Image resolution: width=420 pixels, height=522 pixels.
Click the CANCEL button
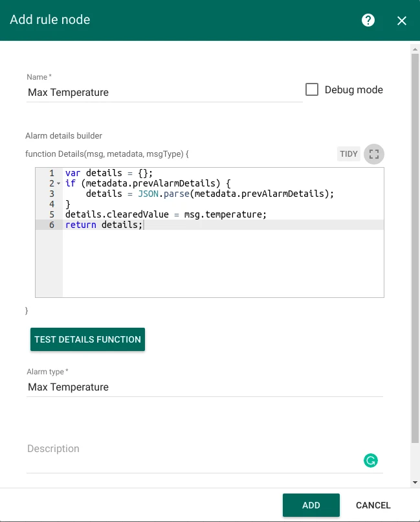click(x=373, y=505)
